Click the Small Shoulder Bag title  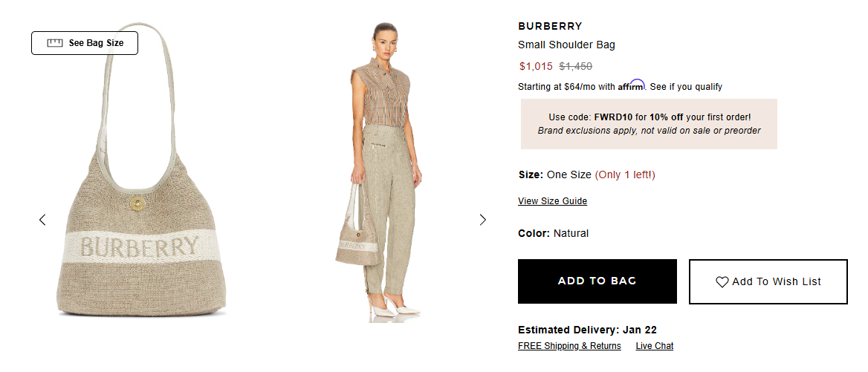pos(566,45)
